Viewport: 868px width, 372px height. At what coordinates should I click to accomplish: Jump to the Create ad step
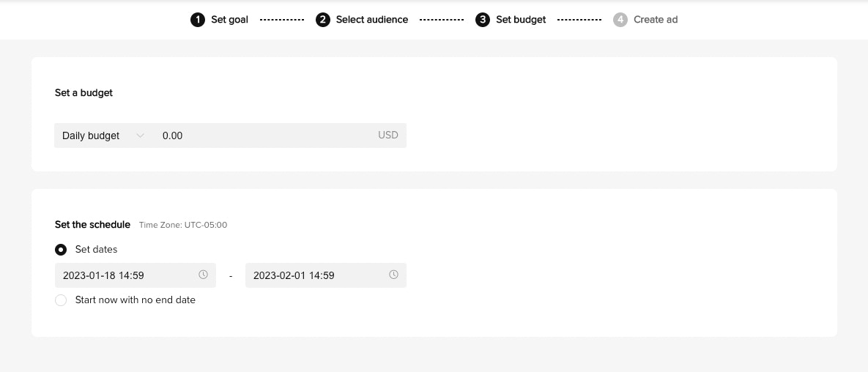[655, 20]
